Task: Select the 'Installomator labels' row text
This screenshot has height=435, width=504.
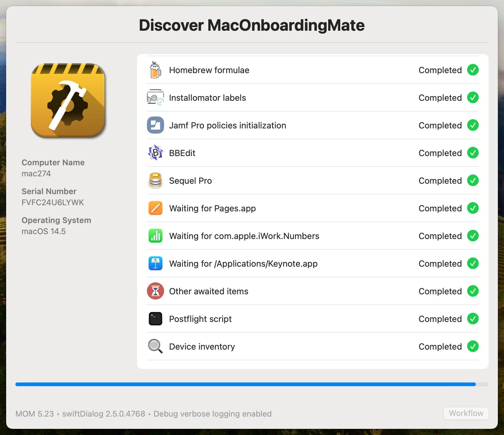Action: [x=207, y=98]
